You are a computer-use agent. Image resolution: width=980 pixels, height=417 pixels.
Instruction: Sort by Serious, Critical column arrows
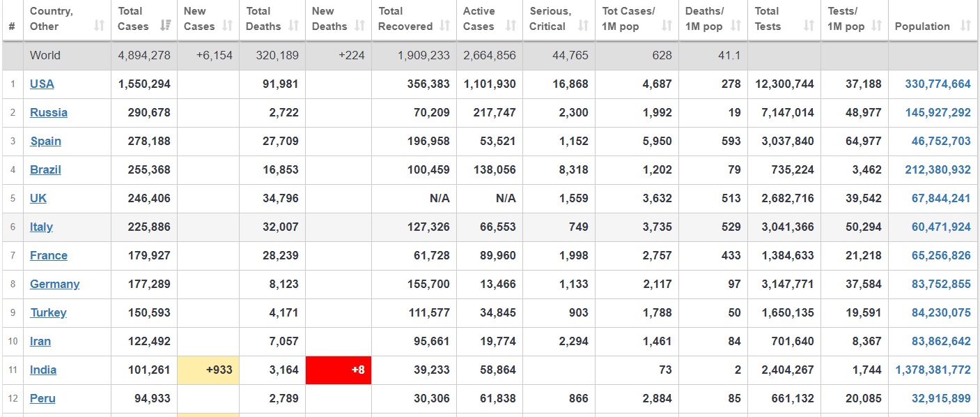pos(583,26)
